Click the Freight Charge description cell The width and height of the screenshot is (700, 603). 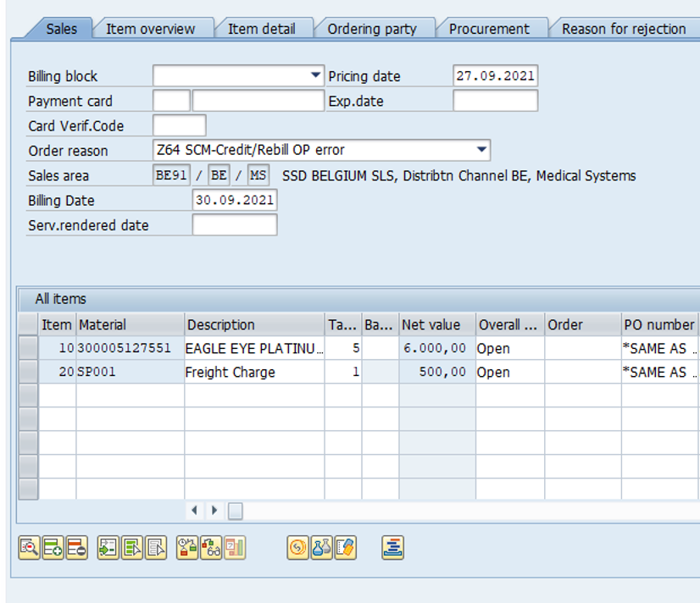[254, 372]
